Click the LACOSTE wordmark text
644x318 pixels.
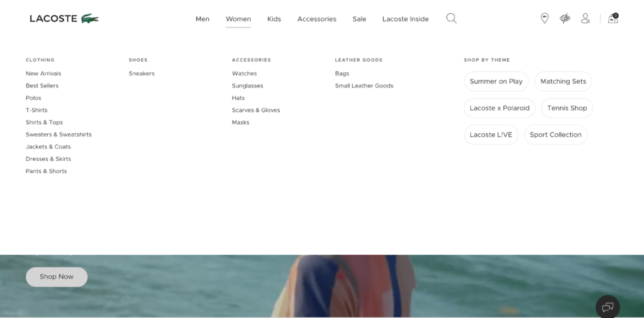click(x=53, y=18)
